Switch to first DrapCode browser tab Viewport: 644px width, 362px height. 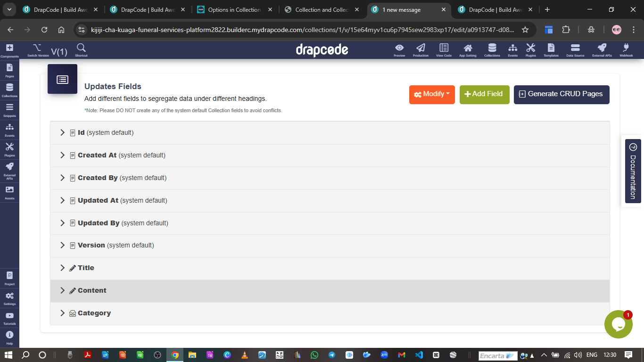60,9
